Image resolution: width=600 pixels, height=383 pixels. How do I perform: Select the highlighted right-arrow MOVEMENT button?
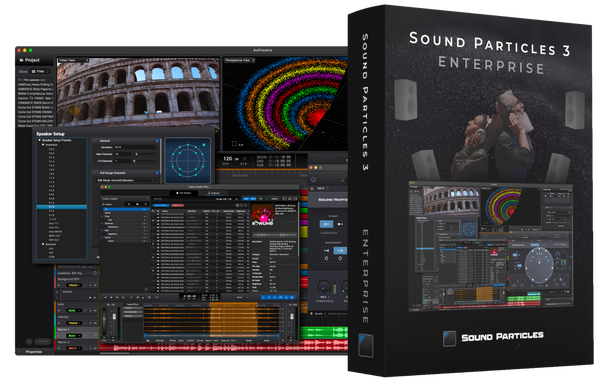[340, 251]
